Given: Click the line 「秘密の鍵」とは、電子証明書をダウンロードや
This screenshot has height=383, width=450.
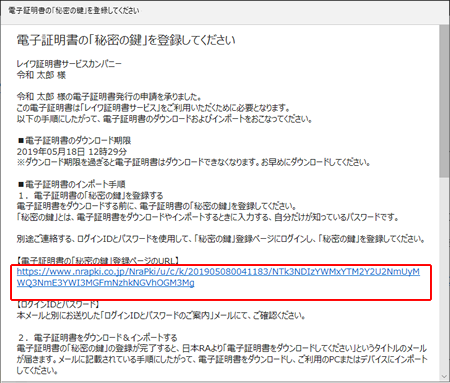Looking at the screenshot, I should coord(208,217).
